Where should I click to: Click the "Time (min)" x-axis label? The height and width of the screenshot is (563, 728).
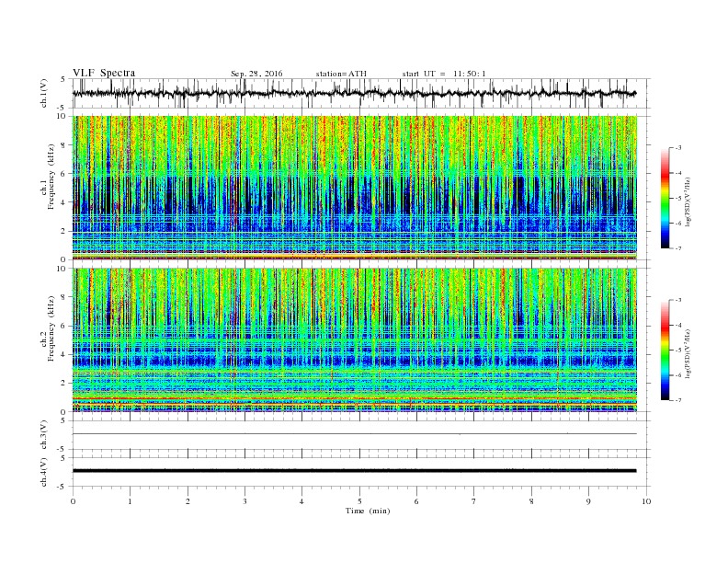point(368,511)
